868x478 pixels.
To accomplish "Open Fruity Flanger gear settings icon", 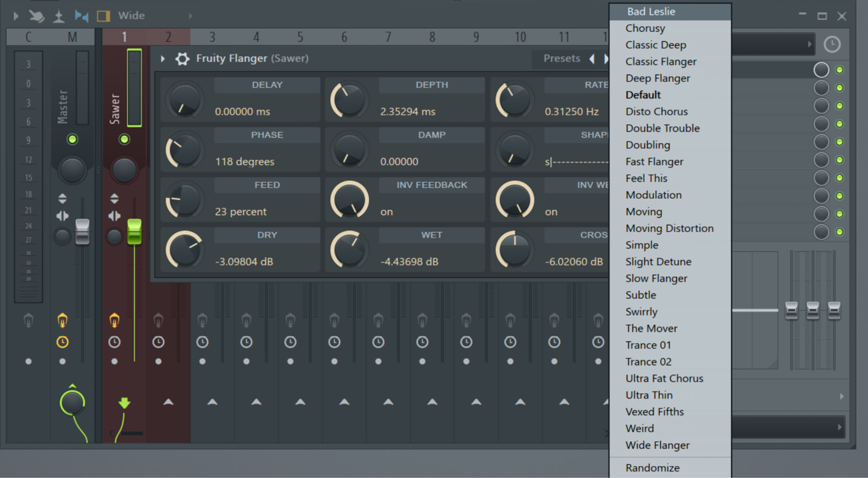I will pyautogui.click(x=182, y=58).
